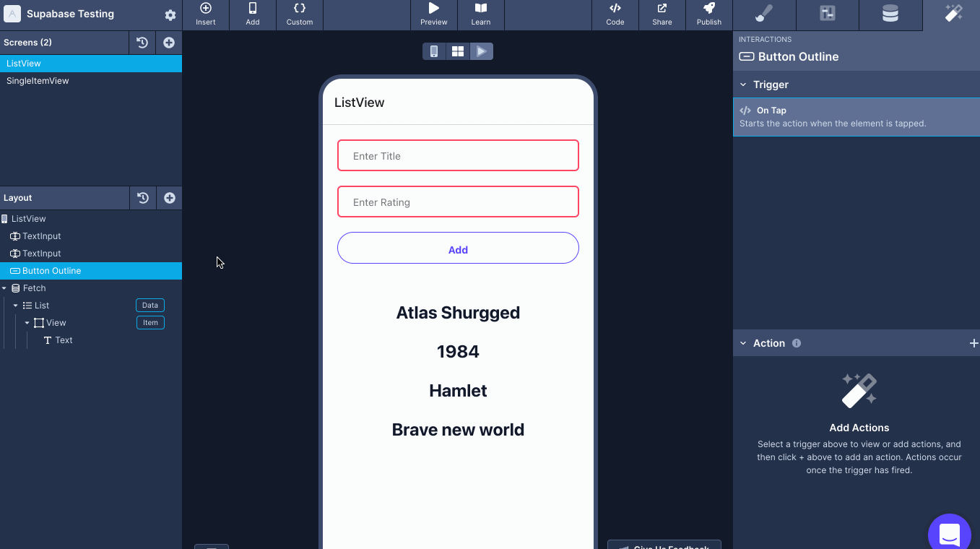Collapse the Trigger section

743,85
